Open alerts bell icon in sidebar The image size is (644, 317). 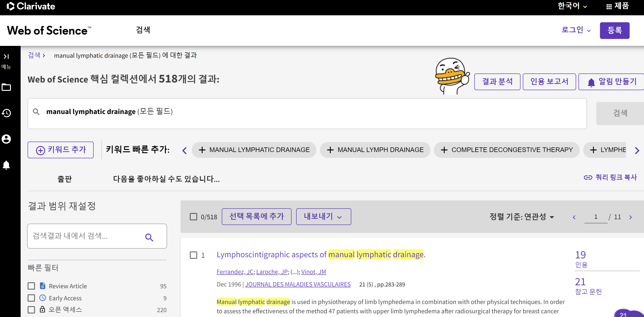pyautogui.click(x=6, y=165)
